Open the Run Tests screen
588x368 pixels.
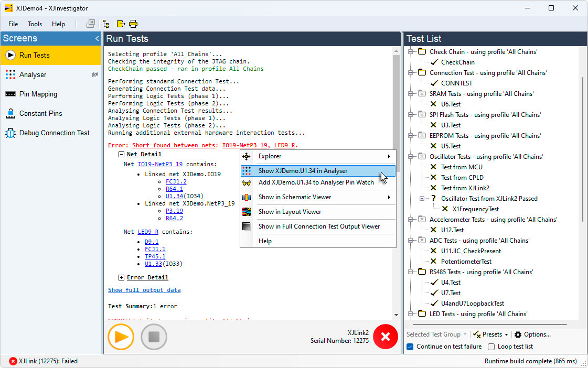[x=50, y=55]
